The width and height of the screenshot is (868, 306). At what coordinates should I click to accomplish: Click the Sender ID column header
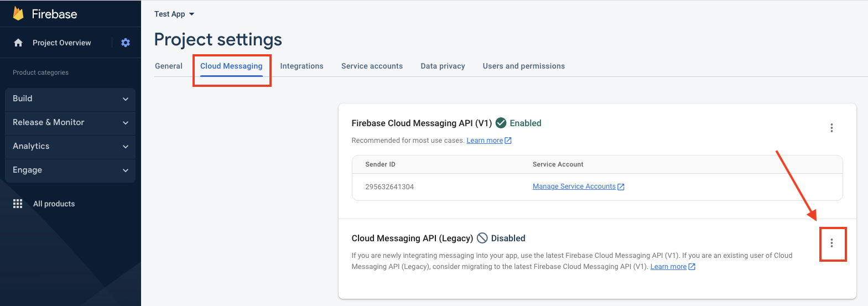(380, 164)
